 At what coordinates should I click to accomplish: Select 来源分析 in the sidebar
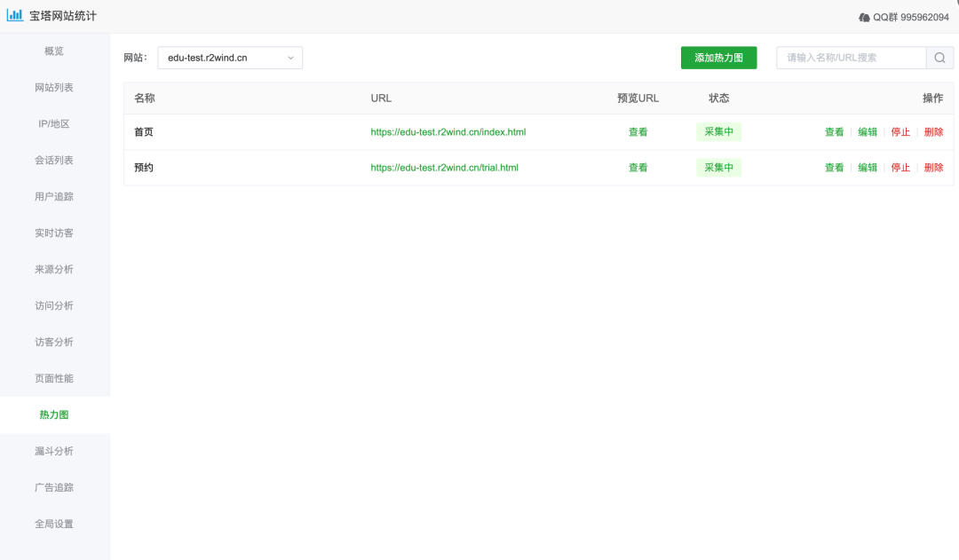[x=54, y=270]
